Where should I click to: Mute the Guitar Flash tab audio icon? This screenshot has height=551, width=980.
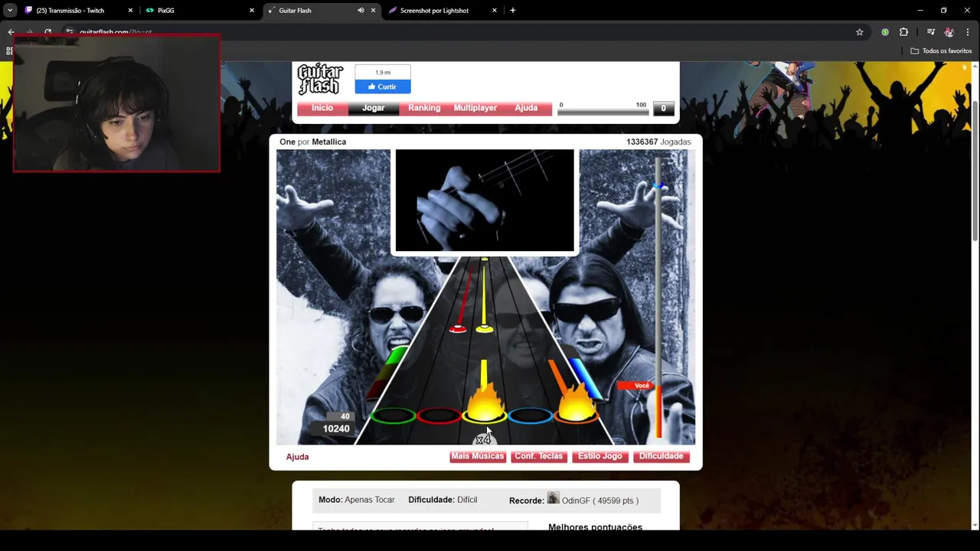tap(361, 11)
